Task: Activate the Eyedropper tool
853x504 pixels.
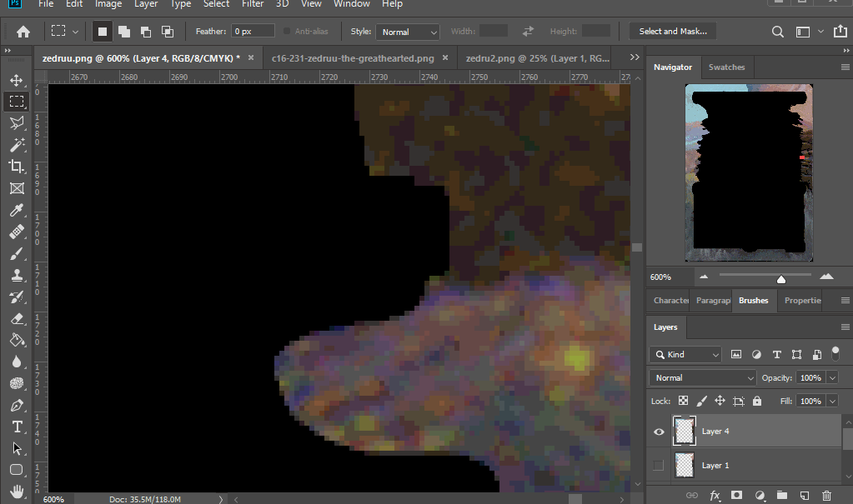Action: pyautogui.click(x=17, y=211)
